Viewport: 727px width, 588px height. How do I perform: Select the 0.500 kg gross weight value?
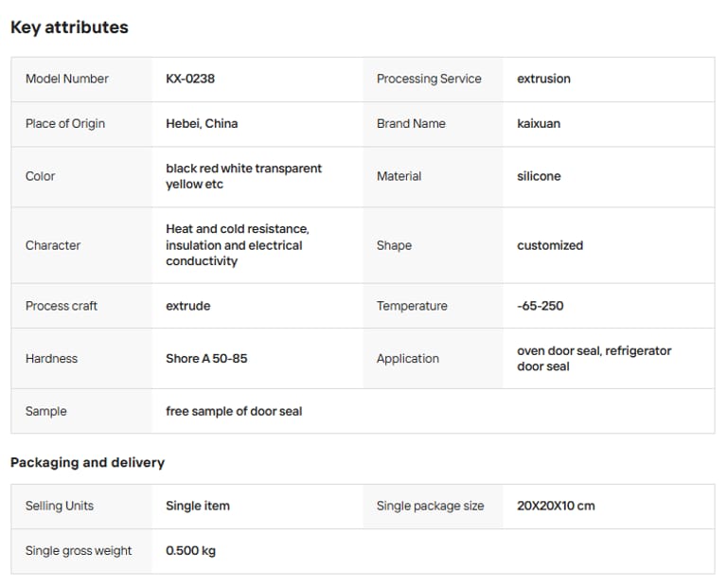click(190, 550)
